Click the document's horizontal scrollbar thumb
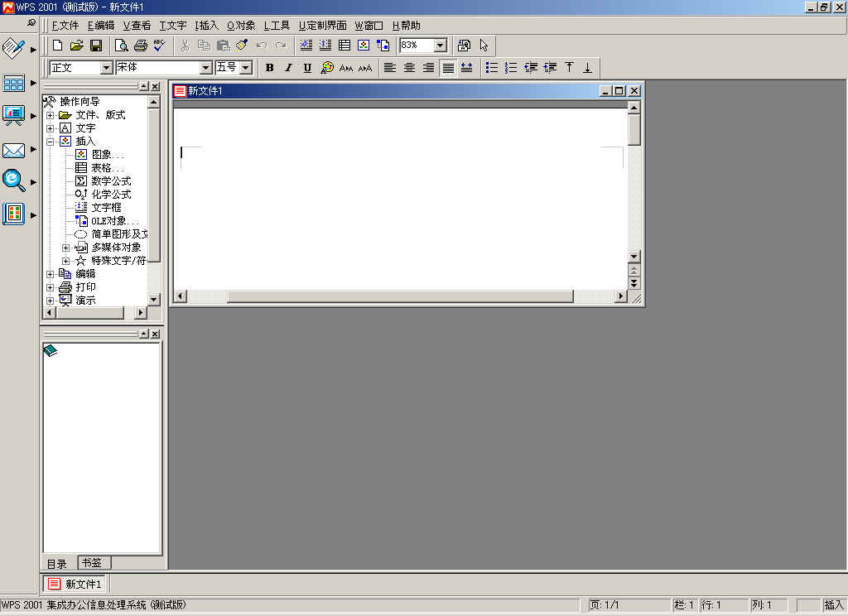Viewport: 848px width, 616px height. point(400,296)
